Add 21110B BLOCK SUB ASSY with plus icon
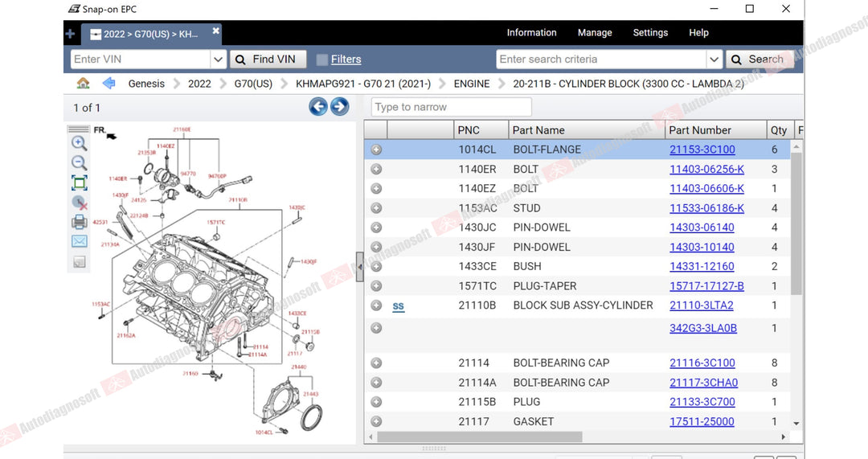Screen dimensions: 868x459 [x=376, y=305]
